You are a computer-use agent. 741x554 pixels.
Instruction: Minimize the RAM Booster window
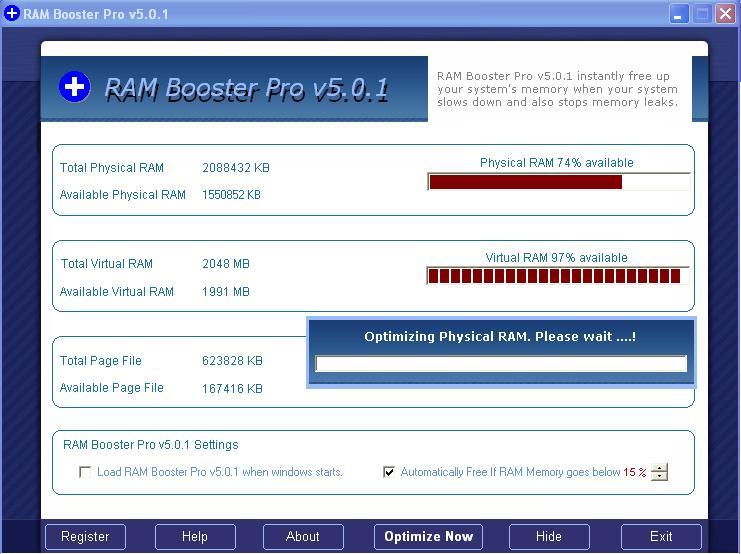(x=679, y=14)
